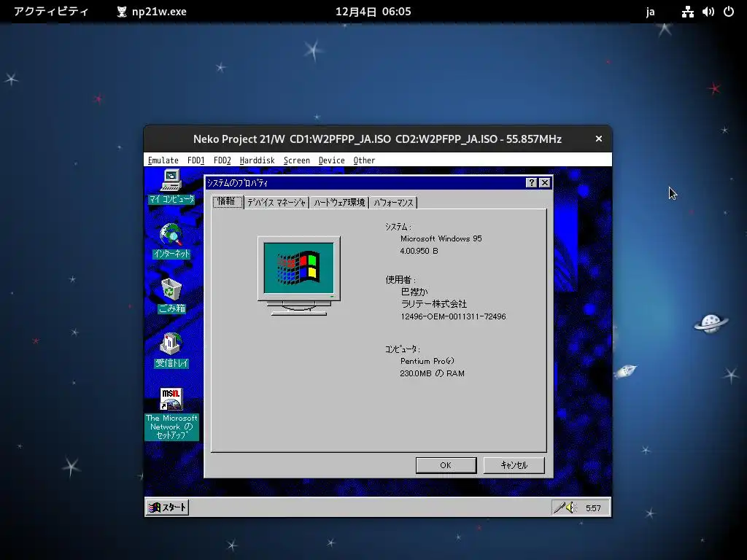Select the Recycle Bin (ごみ箱) icon
This screenshot has width=747, height=560.
coord(171,296)
